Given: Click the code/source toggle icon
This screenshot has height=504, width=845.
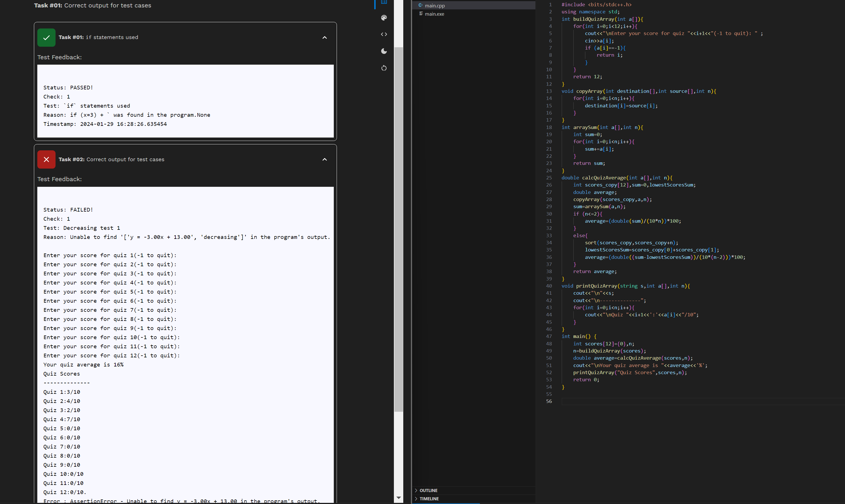Looking at the screenshot, I should 385,34.
